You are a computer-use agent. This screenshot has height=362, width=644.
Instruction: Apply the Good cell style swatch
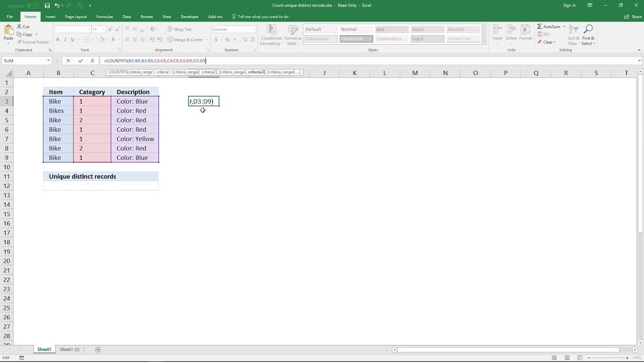[x=426, y=29]
